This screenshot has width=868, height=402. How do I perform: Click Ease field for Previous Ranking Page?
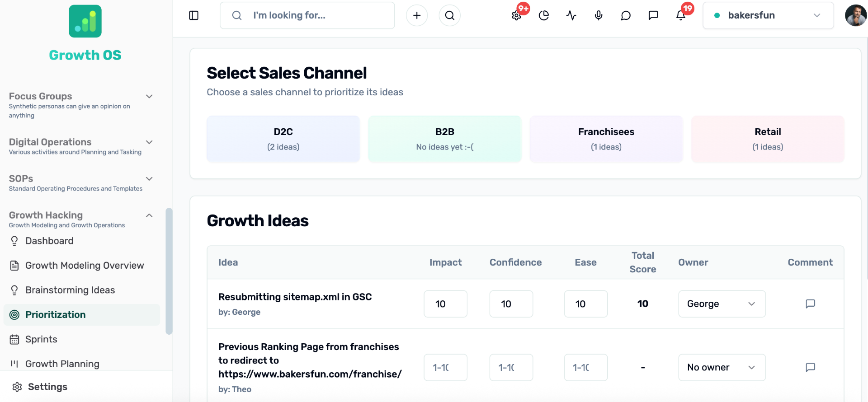(586, 367)
